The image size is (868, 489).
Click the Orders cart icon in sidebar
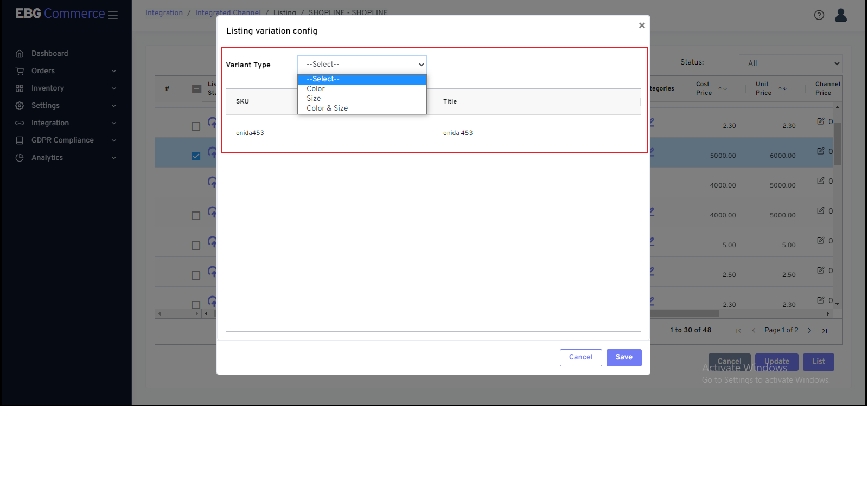pos(20,71)
